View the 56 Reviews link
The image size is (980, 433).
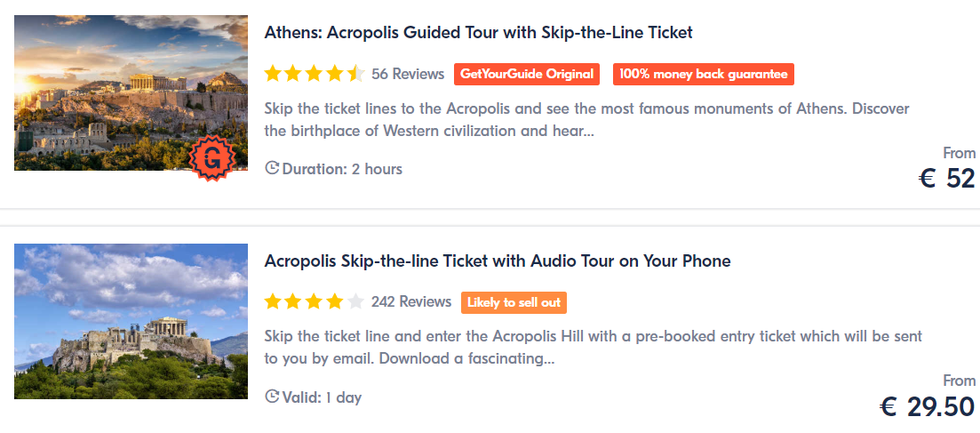pyautogui.click(x=408, y=74)
